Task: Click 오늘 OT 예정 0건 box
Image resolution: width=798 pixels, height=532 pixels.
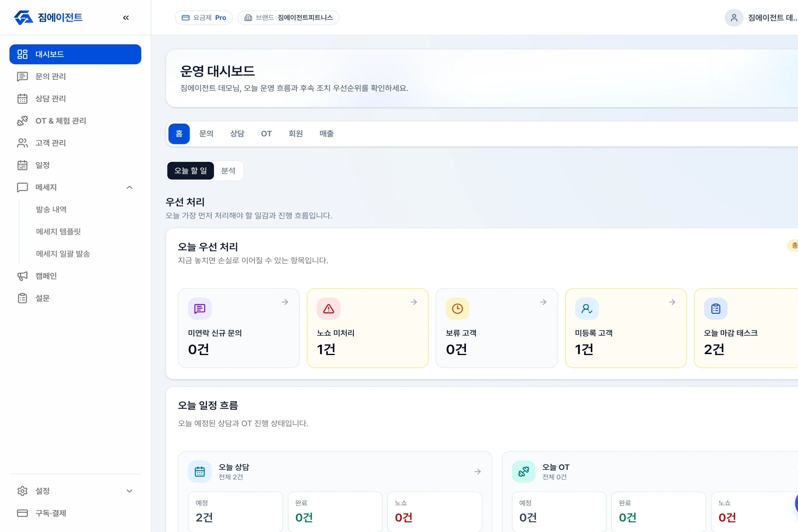Action: [x=559, y=512]
